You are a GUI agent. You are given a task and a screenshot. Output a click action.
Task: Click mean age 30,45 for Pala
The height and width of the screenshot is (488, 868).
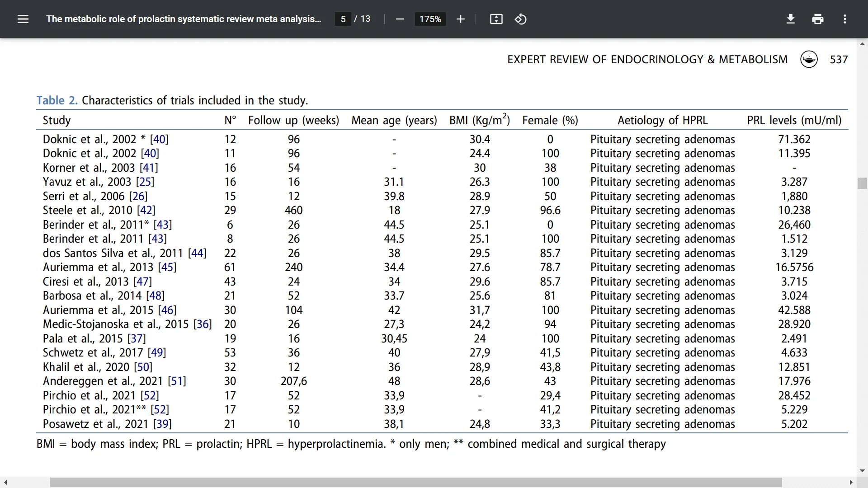[x=394, y=338]
